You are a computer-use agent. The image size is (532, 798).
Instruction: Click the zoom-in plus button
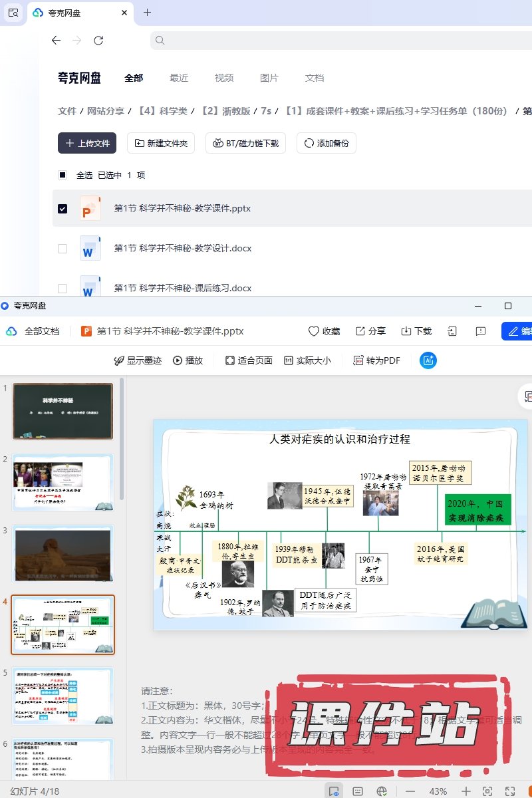(466, 791)
